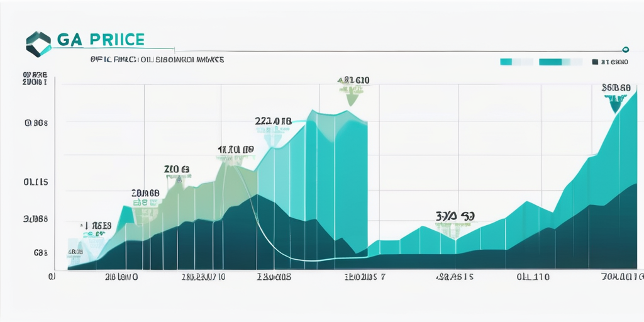This screenshot has height=322, width=644.
Task: Click the 0.808 y-axis label
Action: [36, 124]
